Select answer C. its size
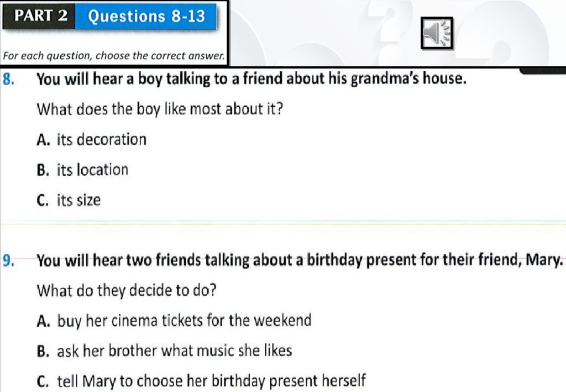This screenshot has width=566, height=392. (69, 200)
